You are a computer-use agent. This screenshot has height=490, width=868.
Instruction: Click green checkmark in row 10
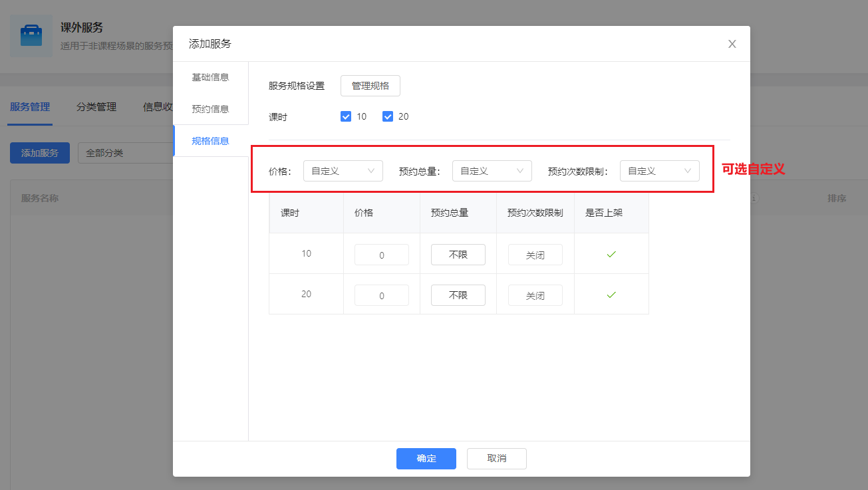click(611, 254)
